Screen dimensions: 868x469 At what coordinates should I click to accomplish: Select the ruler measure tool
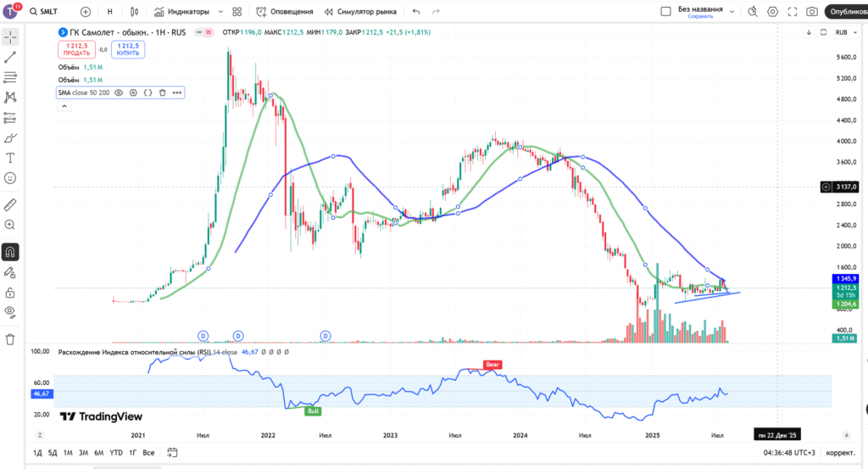click(x=10, y=205)
